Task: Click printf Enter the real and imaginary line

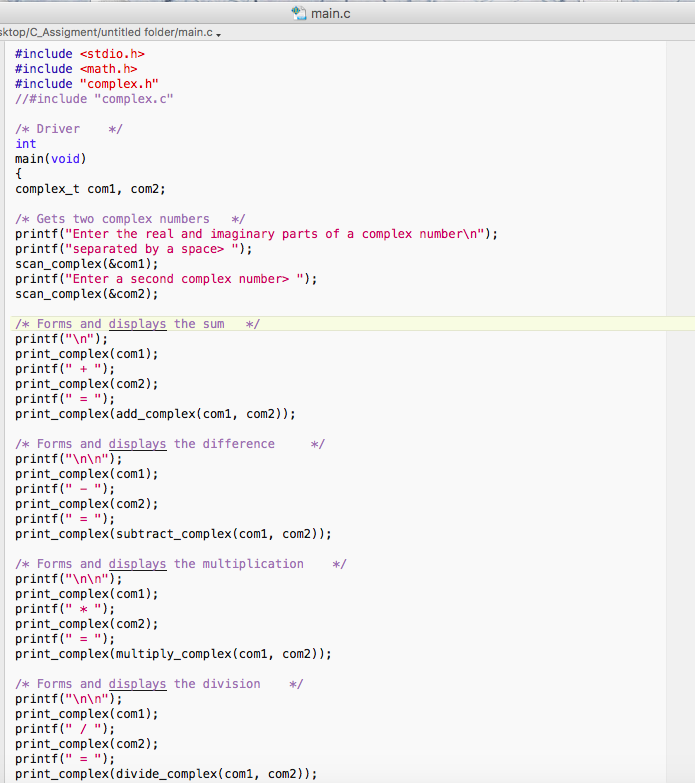Action: pyautogui.click(x=256, y=234)
